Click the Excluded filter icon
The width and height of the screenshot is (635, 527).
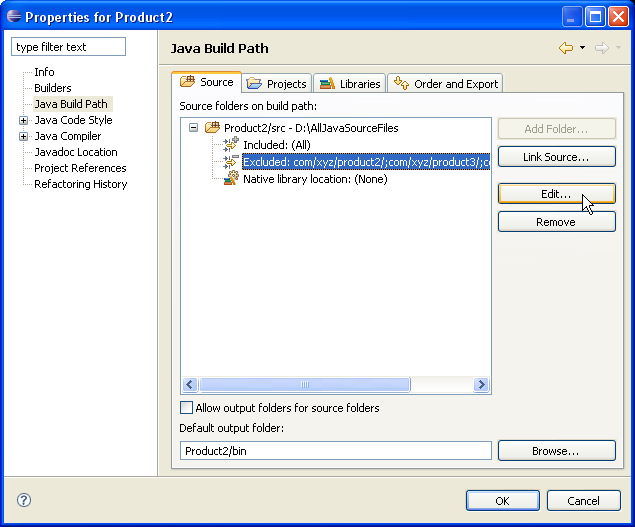coord(231,162)
